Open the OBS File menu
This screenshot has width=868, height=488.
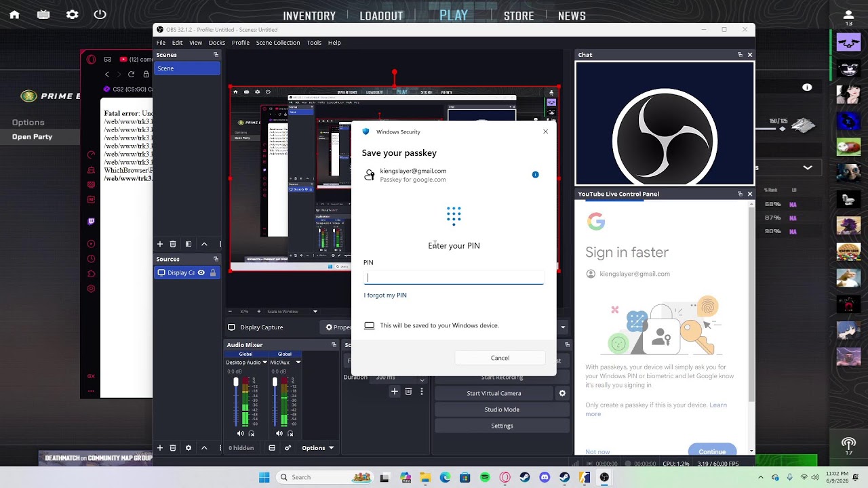[x=161, y=43]
